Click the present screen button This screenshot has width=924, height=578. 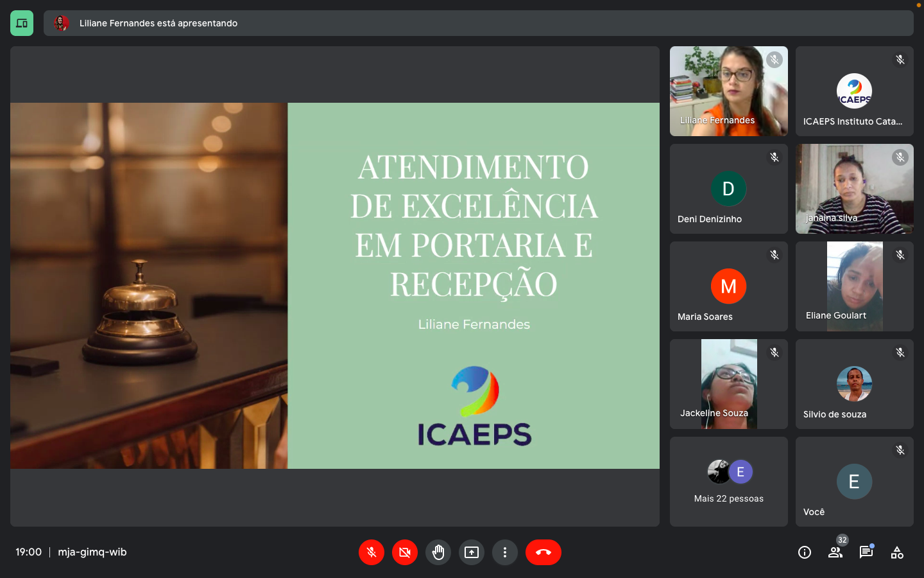coord(472,552)
